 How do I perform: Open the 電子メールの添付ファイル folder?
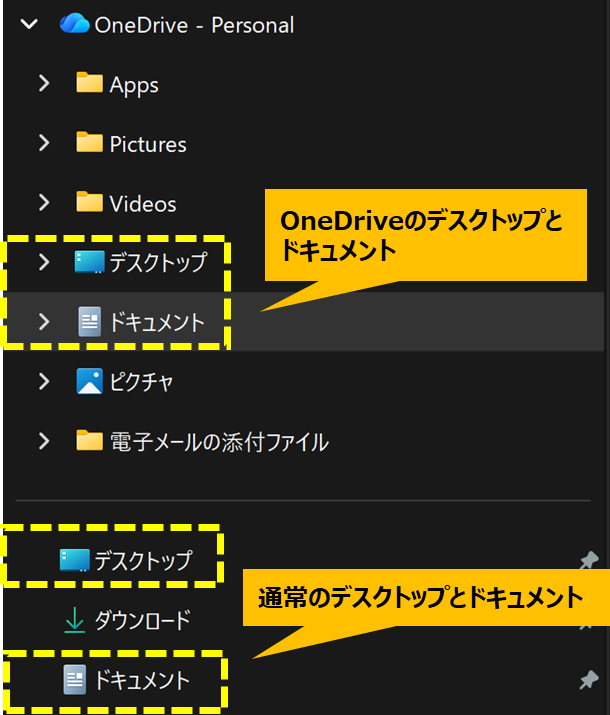[218, 441]
